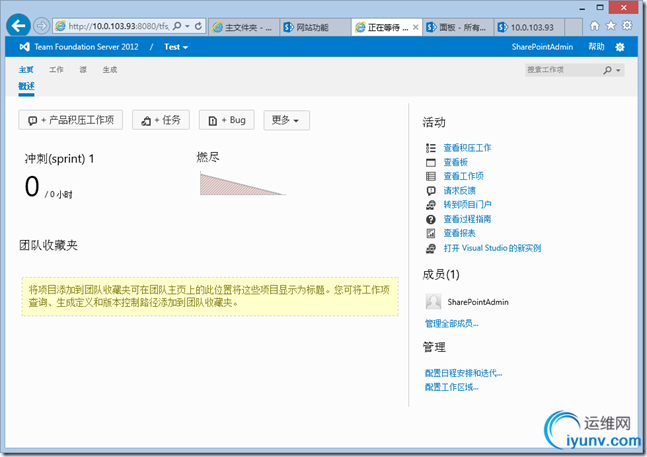Screen dimensions: 647x457
Task: Open browser tools gear icon
Action: [x=627, y=26]
